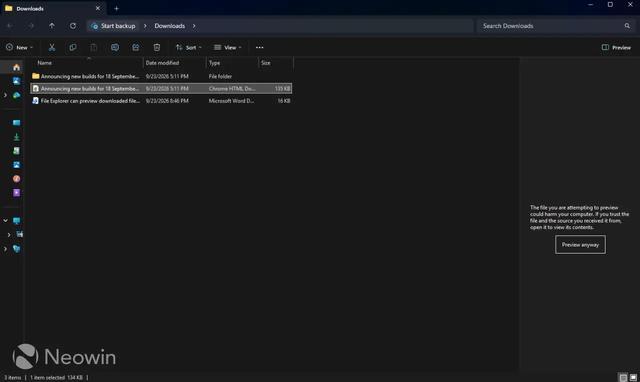Switch to large thumbnails view in status bar
This screenshot has height=382, width=640.
(633, 378)
